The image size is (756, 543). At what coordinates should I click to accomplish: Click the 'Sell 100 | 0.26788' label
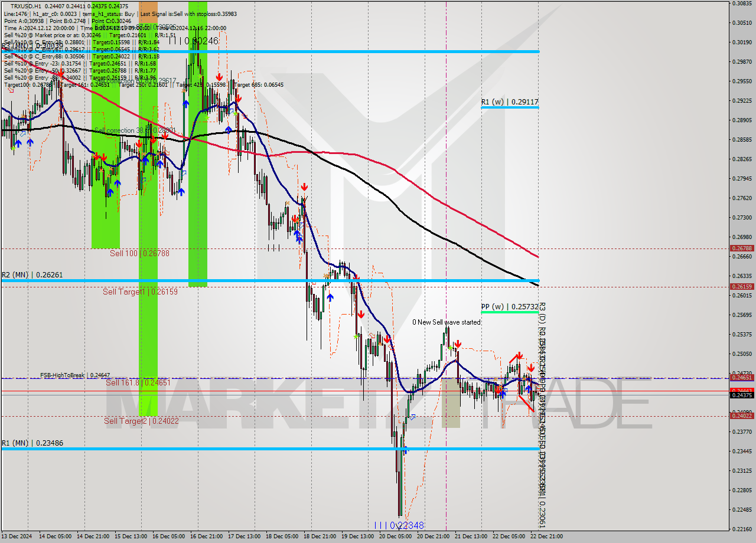139,253
